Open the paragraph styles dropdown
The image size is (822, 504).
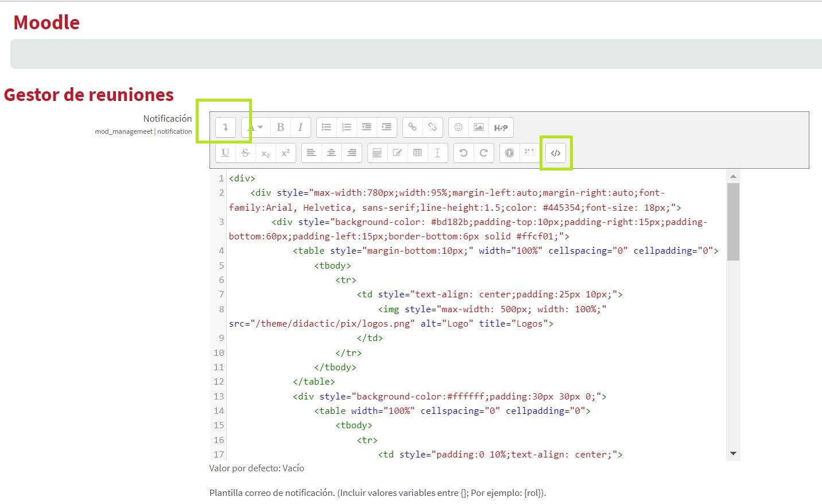point(255,127)
